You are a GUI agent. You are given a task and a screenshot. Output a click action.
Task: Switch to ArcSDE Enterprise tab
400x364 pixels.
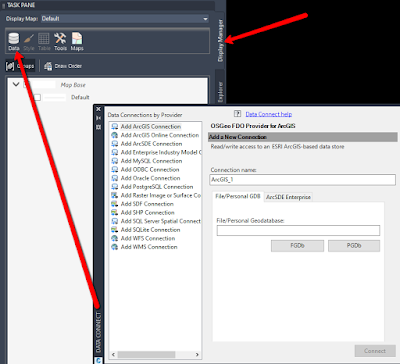click(x=288, y=197)
